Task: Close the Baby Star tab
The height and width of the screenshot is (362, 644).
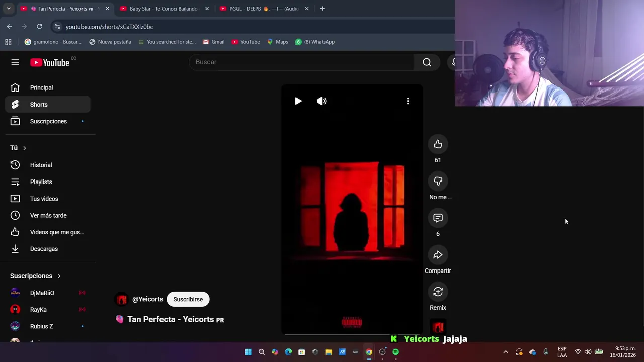Action: (x=207, y=9)
